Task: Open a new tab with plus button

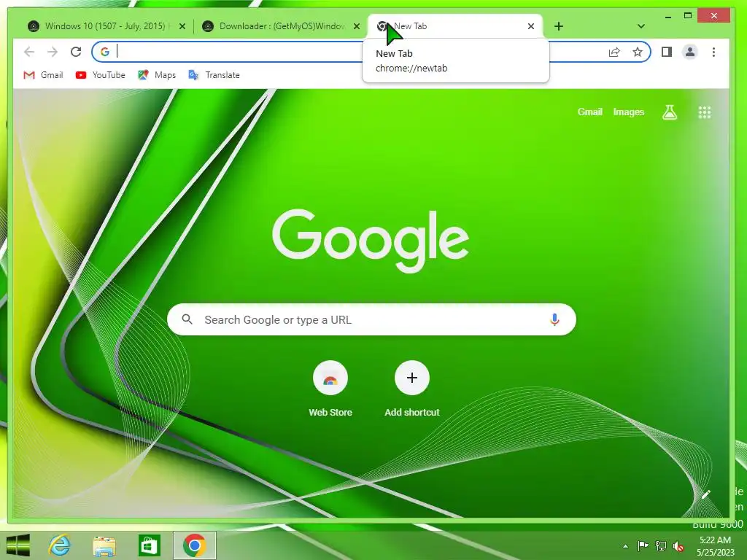Action: pyautogui.click(x=559, y=26)
